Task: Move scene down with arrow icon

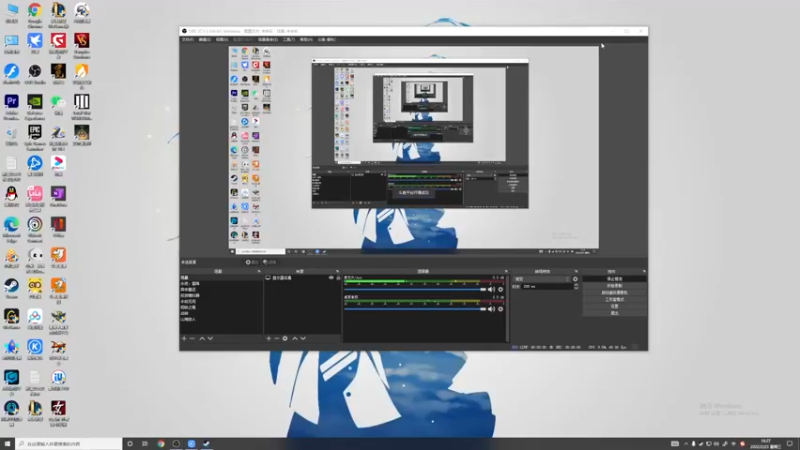Action: pos(210,338)
